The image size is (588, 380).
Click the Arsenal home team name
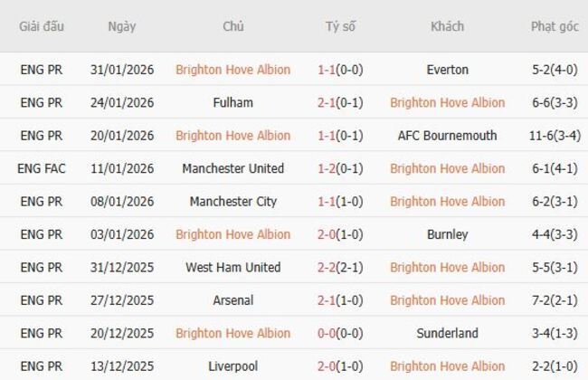(x=232, y=299)
